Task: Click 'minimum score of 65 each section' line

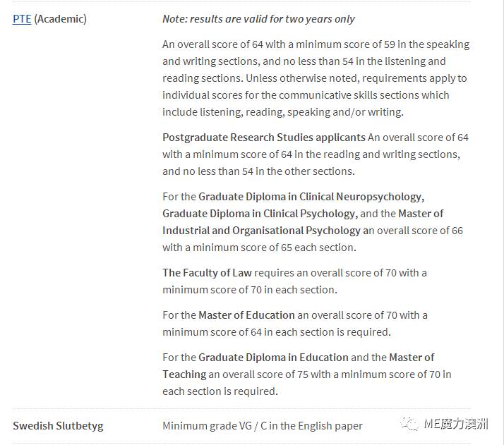Action: click(x=259, y=248)
